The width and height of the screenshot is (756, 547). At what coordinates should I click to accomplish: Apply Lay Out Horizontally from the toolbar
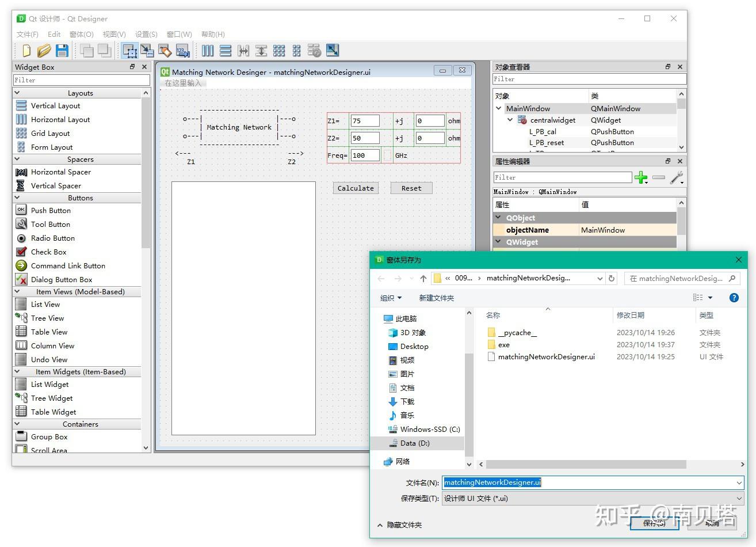pos(208,51)
